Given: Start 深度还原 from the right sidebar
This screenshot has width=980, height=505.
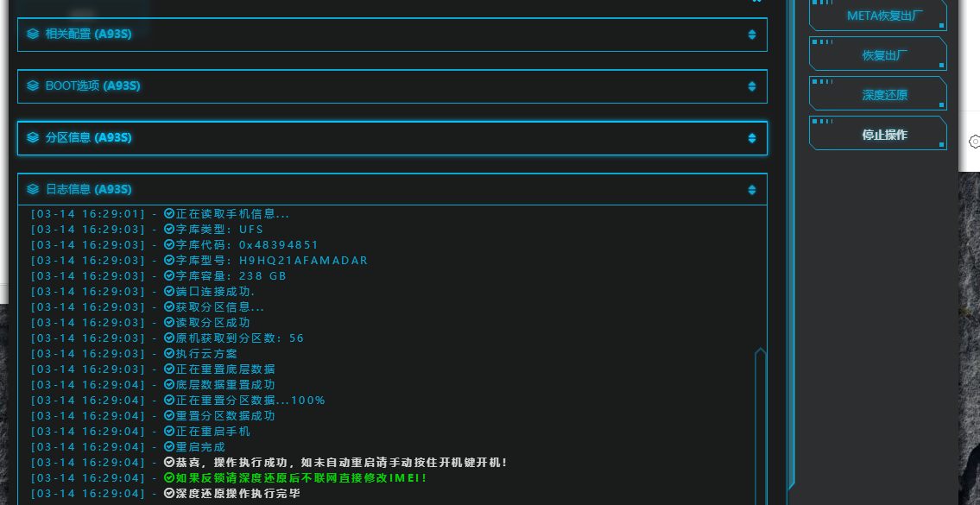Looking at the screenshot, I should pyautogui.click(x=878, y=94).
